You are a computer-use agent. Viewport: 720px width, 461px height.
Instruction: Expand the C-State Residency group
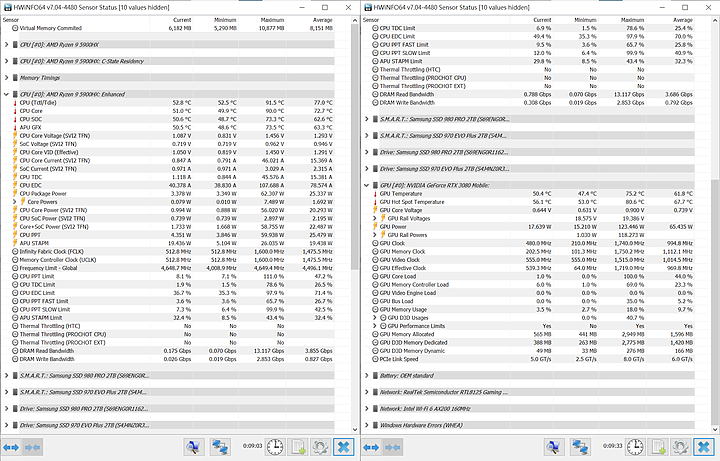(x=6, y=62)
